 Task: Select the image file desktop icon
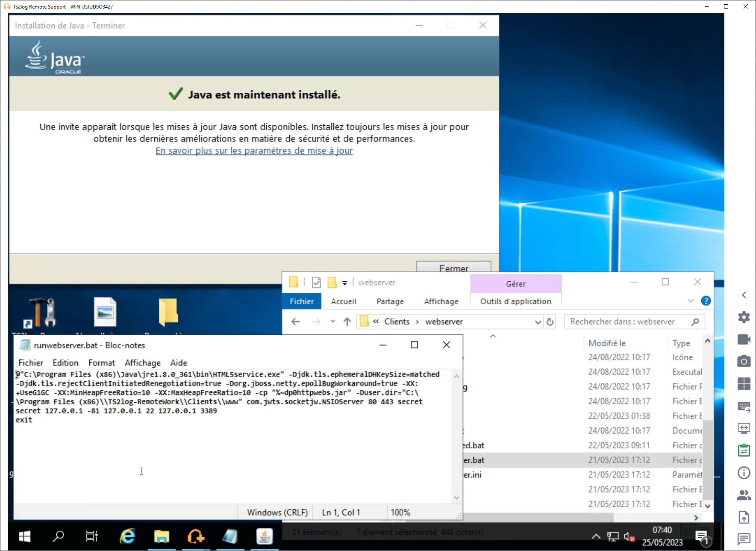tap(105, 312)
